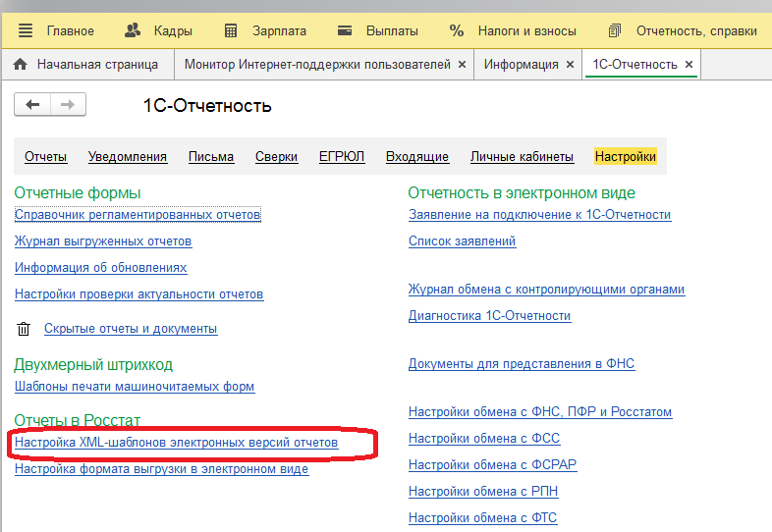Open Настройки обмена с РПН link

pos(483,492)
